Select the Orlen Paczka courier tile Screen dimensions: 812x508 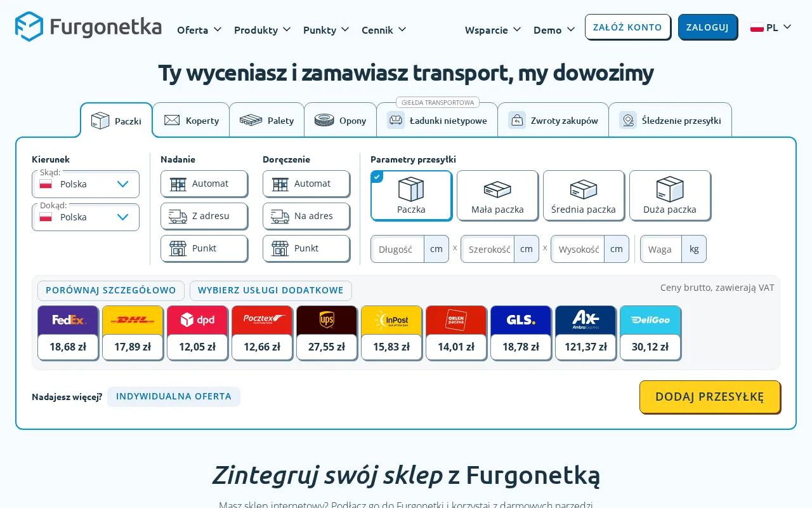coord(457,333)
